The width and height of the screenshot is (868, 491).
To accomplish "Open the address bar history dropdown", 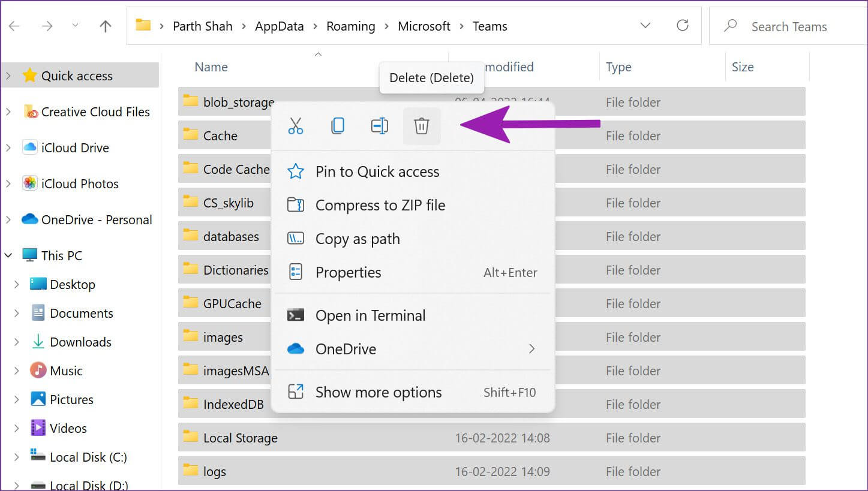I will click(645, 25).
